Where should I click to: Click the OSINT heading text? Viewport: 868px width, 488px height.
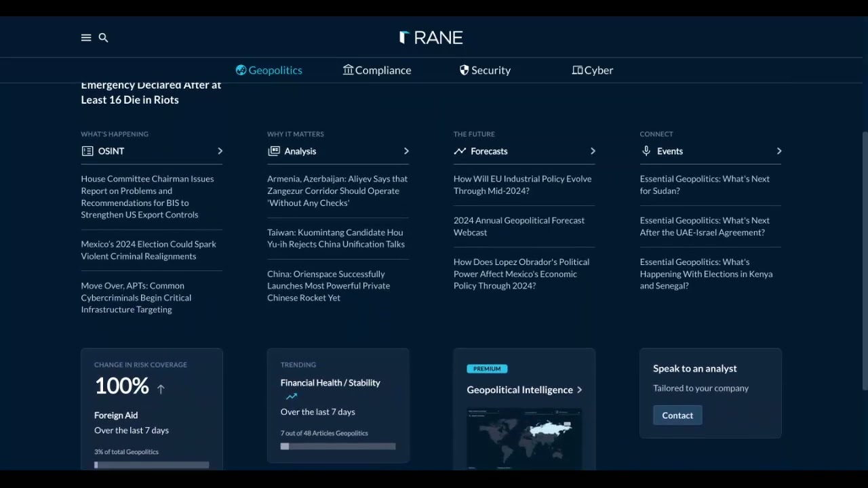coord(111,151)
